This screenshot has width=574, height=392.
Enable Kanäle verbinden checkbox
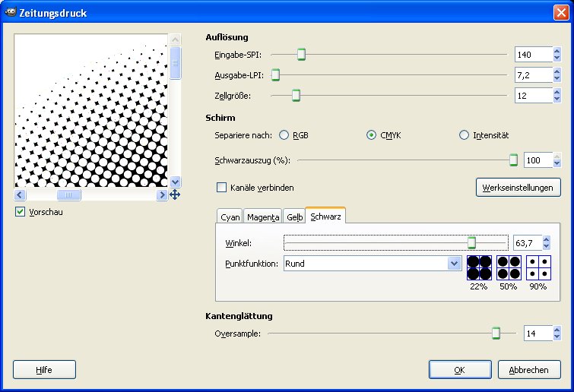221,188
